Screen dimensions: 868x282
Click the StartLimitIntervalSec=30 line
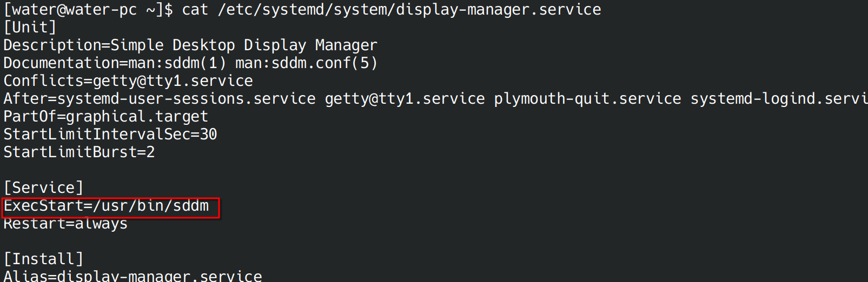coord(110,135)
